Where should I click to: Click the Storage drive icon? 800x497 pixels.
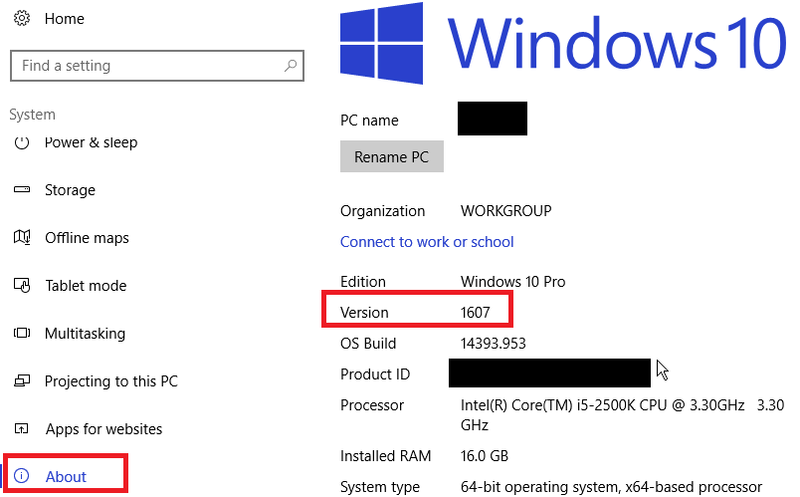point(21,190)
